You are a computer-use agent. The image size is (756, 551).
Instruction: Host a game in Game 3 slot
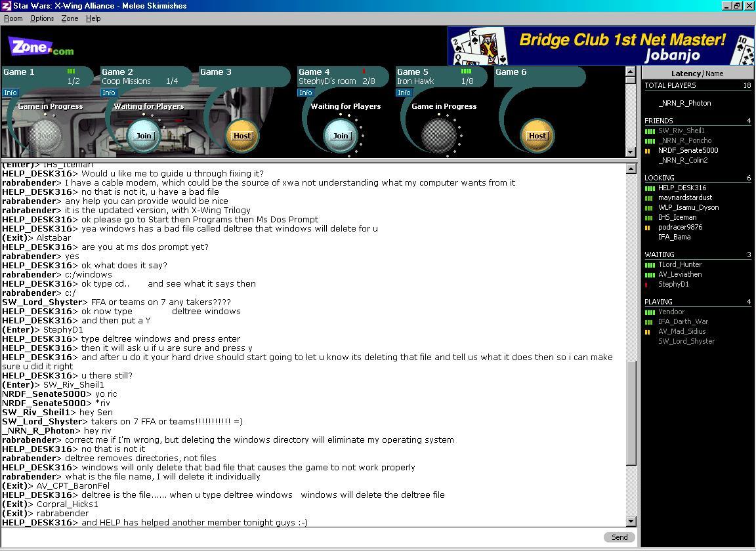pos(242,136)
